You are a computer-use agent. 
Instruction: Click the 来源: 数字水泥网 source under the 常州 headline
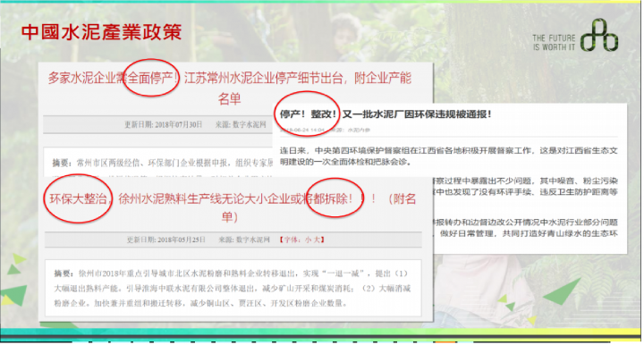[241, 124]
